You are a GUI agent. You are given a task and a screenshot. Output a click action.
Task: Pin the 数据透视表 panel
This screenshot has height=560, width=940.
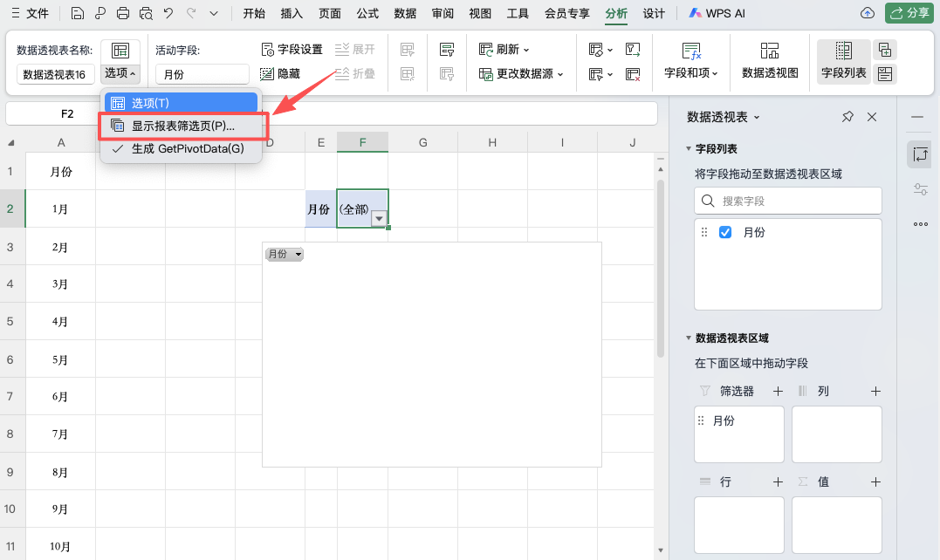(847, 116)
